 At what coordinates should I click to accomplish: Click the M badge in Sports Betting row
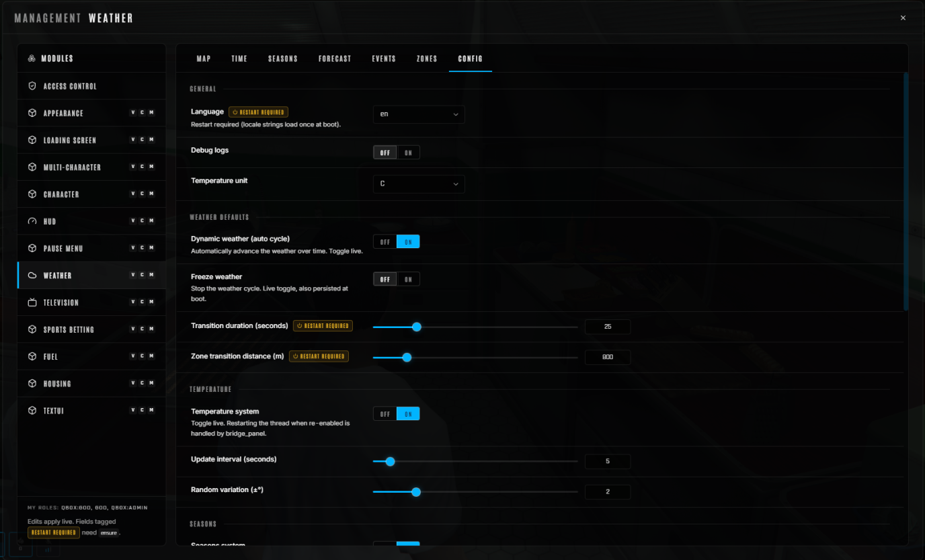151,329
